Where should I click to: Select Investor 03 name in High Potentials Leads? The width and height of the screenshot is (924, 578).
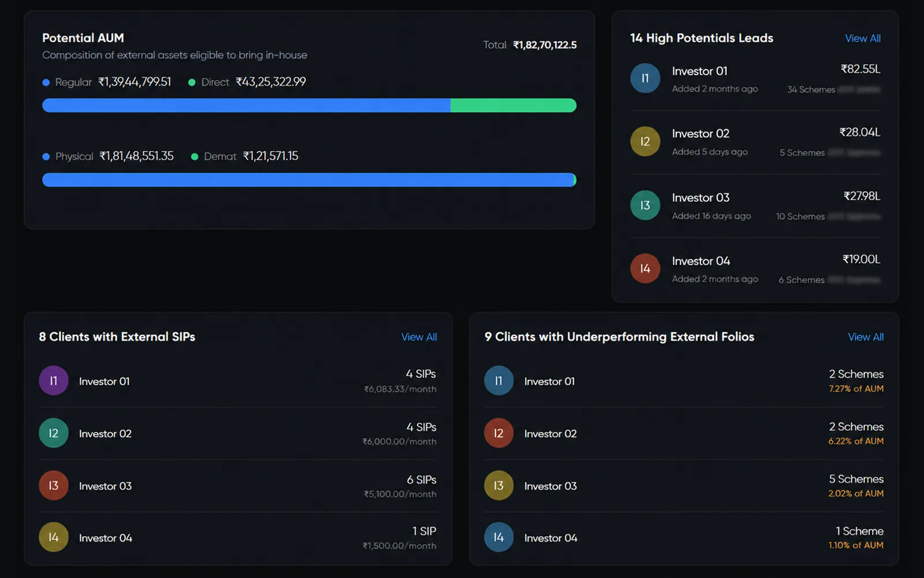point(701,198)
